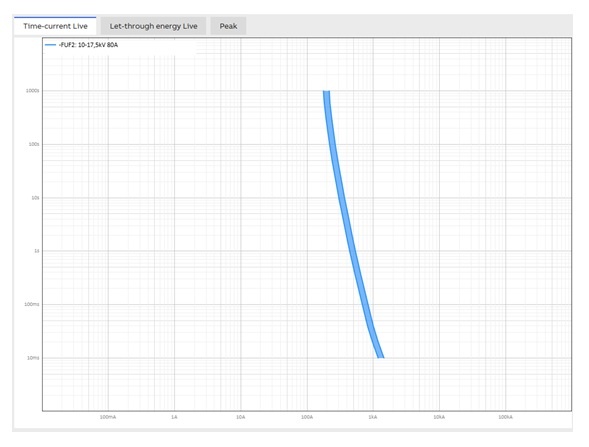
Task: Click the 1kA label on the current axis
Action: click(373, 417)
